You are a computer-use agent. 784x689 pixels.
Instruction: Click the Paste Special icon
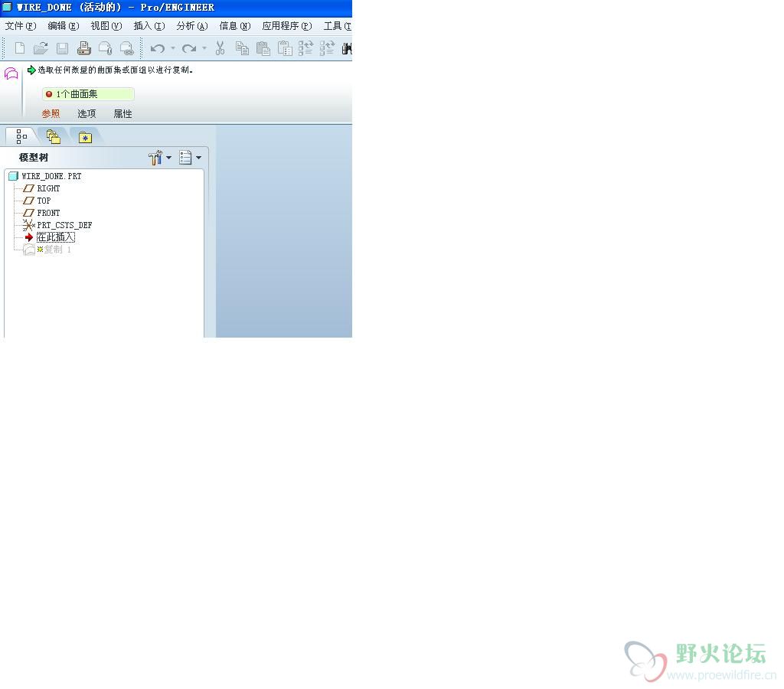click(285, 48)
